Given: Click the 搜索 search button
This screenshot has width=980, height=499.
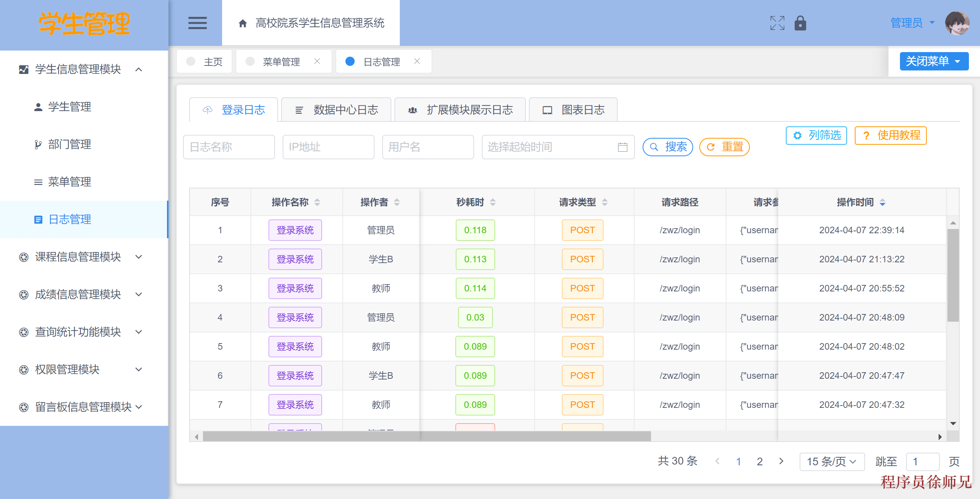Looking at the screenshot, I should [x=668, y=147].
